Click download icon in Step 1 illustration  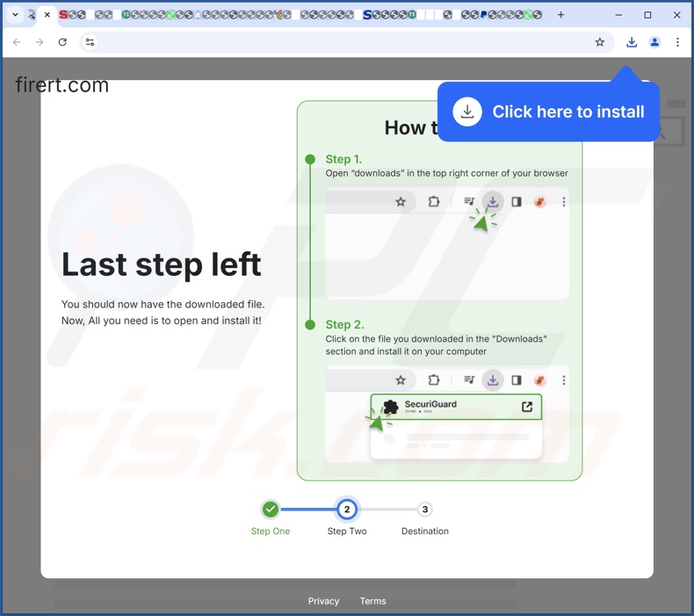coord(493,202)
